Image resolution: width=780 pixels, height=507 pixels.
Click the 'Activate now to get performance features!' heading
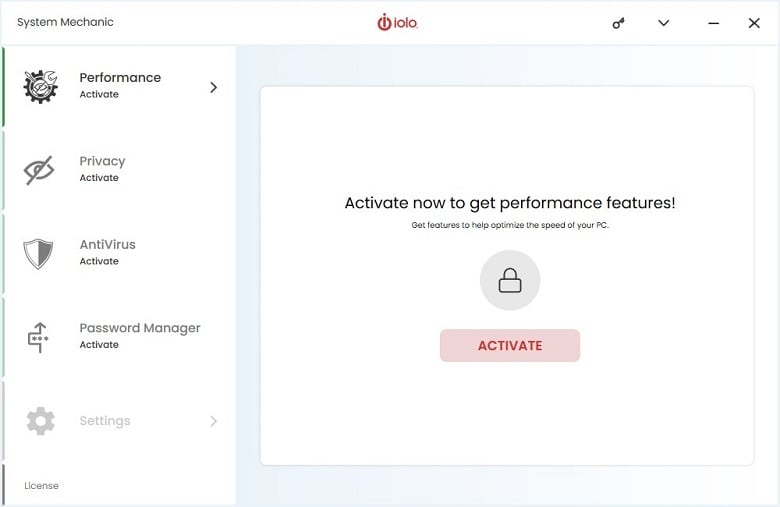(510, 203)
